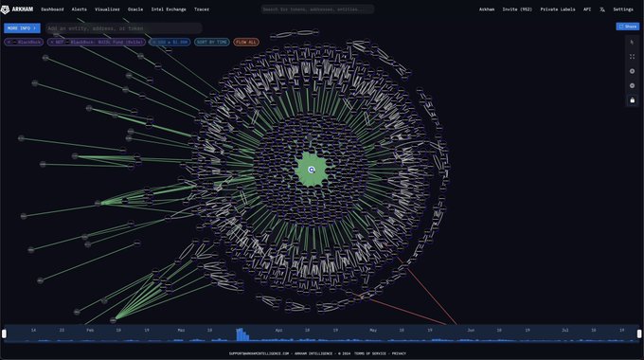Image resolution: width=644 pixels, height=360 pixels.
Task: Open the USD value range filter chip
Action: pyautogui.click(x=170, y=42)
